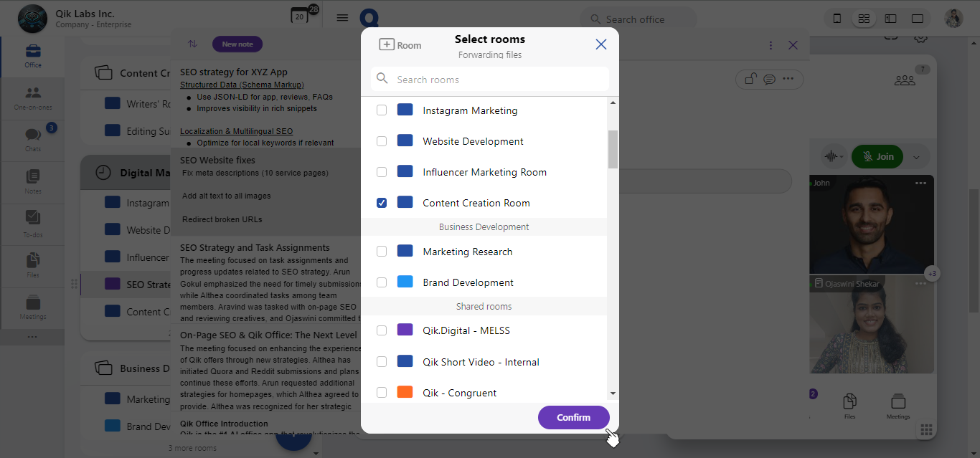Uncheck the Content Creation Room checkbox
980x458 pixels.
click(382, 203)
